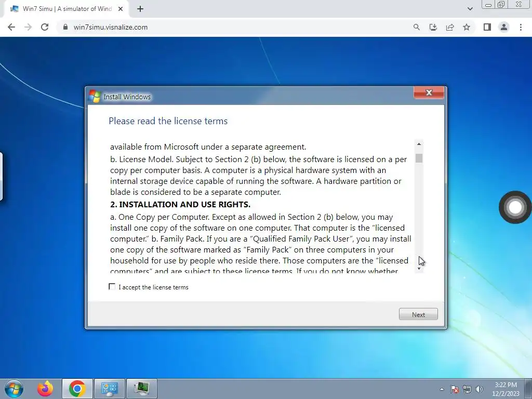Close the Win7 Simu tab
The width and height of the screenshot is (532, 399).
pyautogui.click(x=121, y=9)
